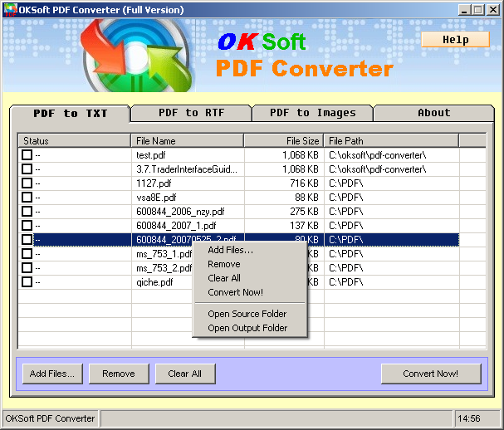
Task: Choose Open Output Folder menu entry
Action: [247, 328]
